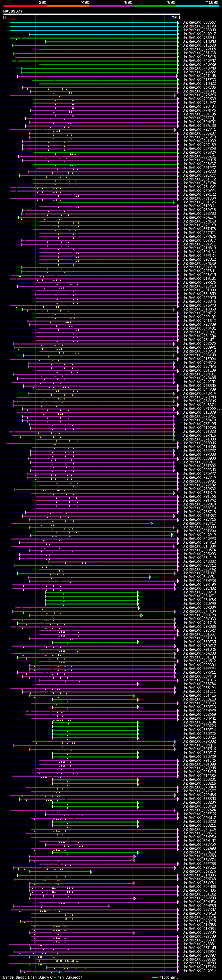
Task: Click the UniRef100_A4QPK9 label
Action: point(199,64)
